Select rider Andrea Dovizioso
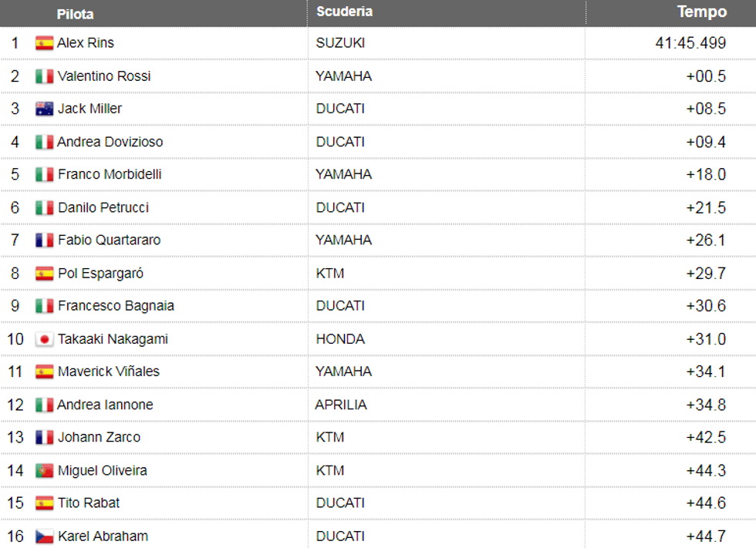 tap(110, 142)
